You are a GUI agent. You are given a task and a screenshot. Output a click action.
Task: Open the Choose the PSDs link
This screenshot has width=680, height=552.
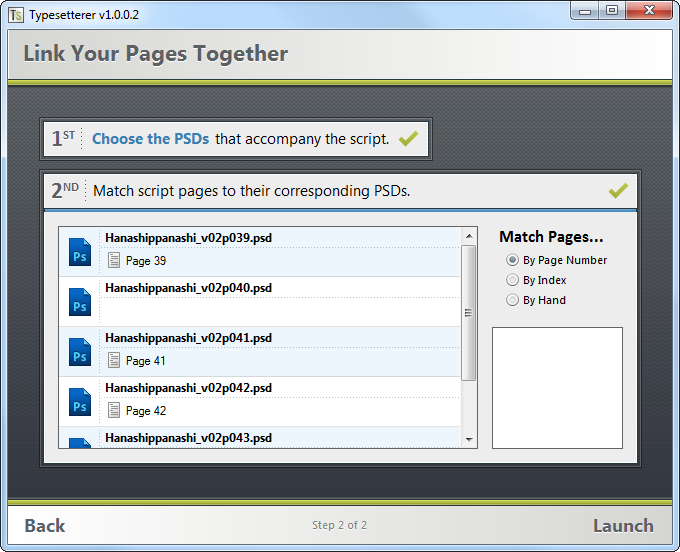point(150,139)
